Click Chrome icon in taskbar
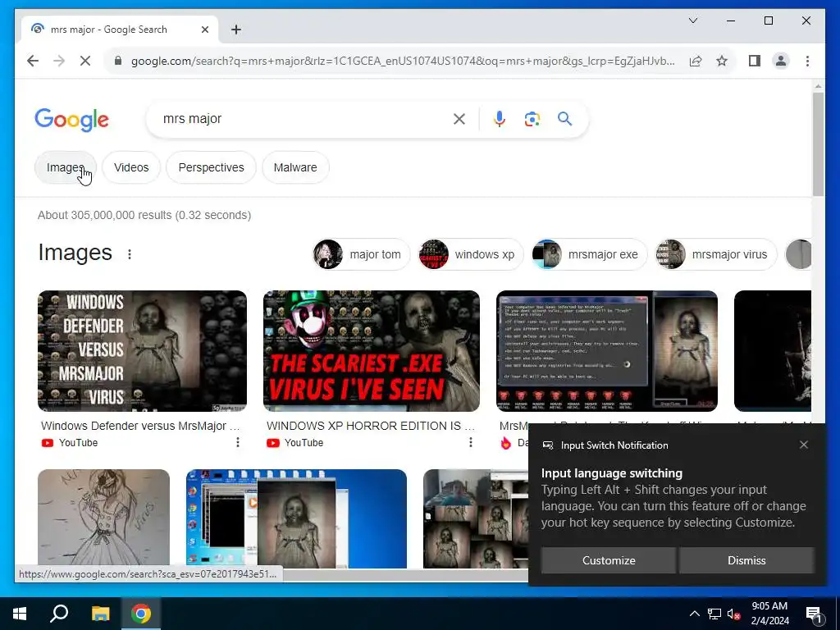 (141, 614)
